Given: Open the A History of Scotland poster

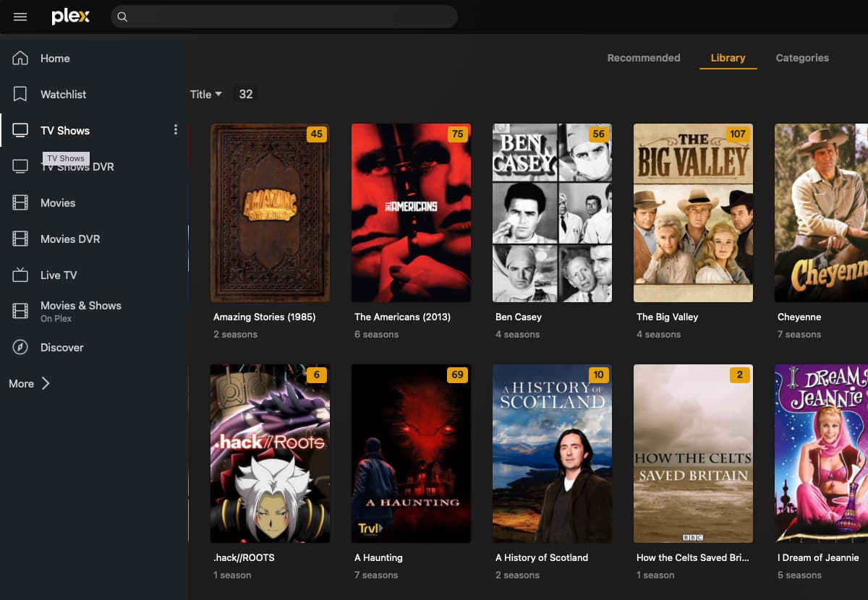Looking at the screenshot, I should (552, 453).
